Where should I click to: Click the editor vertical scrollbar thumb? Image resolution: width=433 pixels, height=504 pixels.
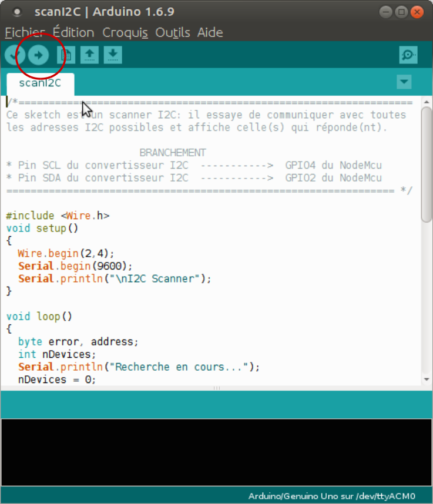click(427, 164)
